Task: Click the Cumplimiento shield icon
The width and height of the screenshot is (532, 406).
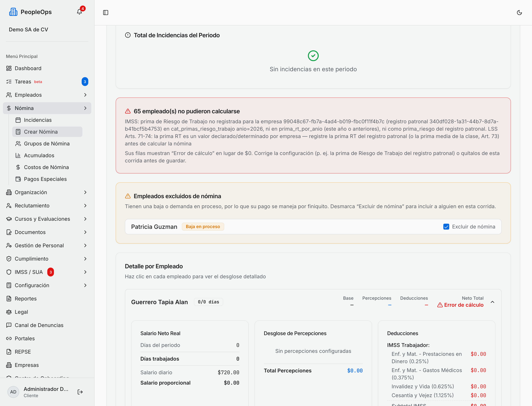Action: pos(9,259)
